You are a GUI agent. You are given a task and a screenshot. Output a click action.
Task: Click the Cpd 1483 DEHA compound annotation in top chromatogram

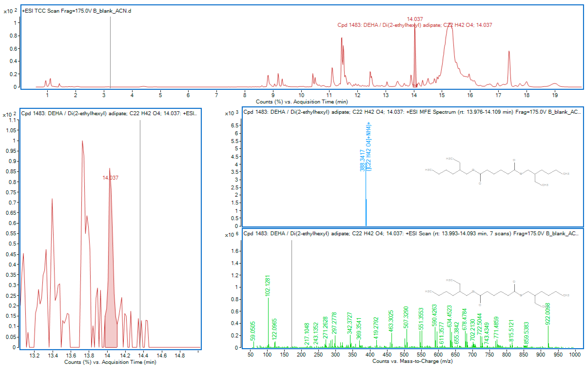414,25
